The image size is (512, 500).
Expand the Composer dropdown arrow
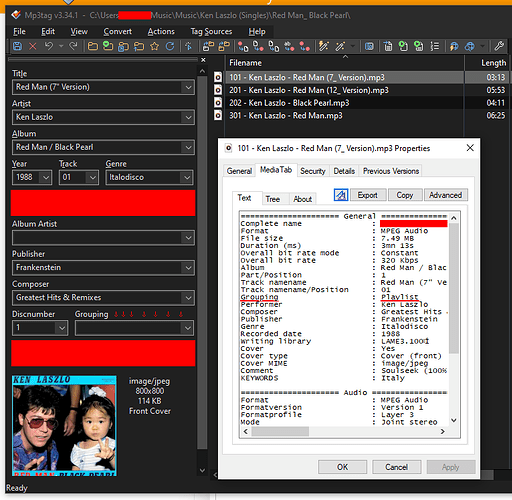tap(188, 298)
